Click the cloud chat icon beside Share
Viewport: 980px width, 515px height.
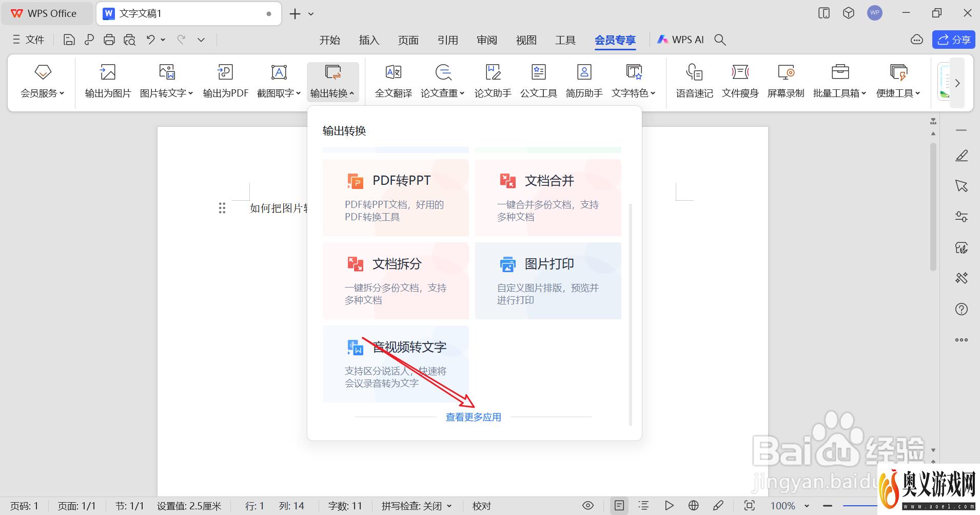(x=917, y=40)
